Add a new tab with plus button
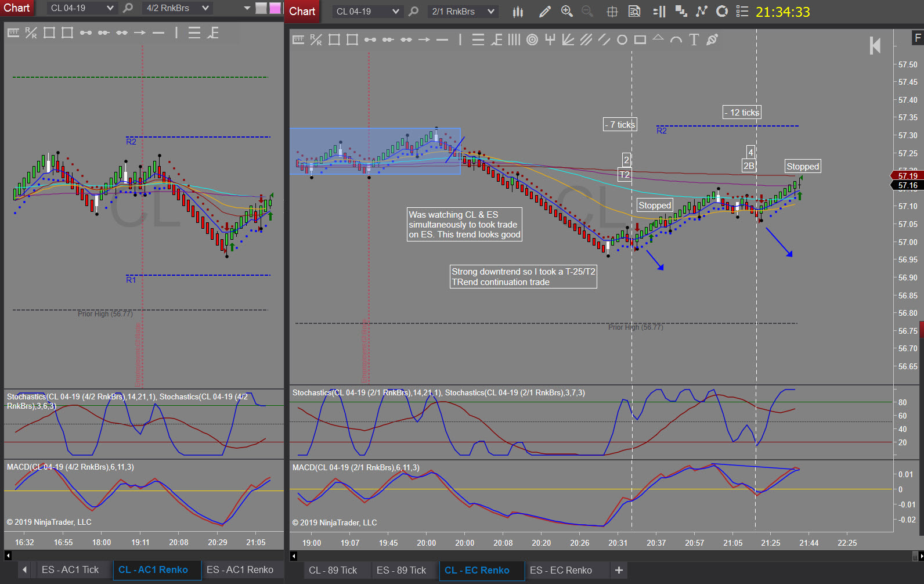Screen dimensions: 924x584 [x=619, y=570]
